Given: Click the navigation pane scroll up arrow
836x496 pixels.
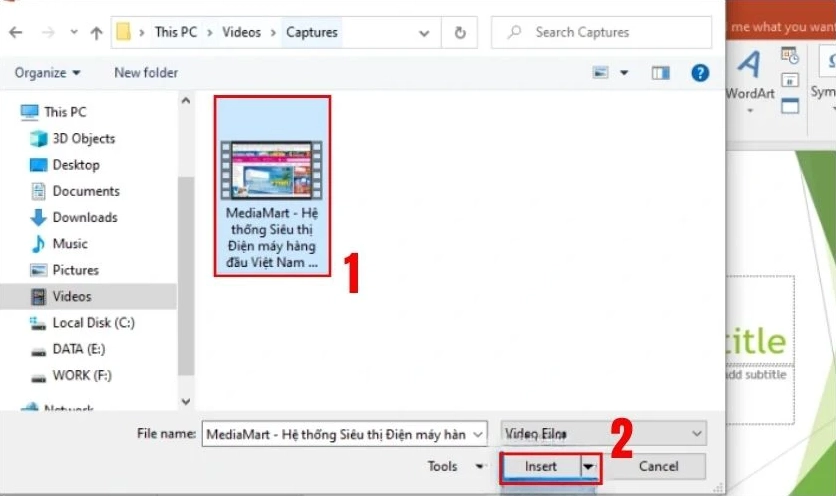Looking at the screenshot, I should [186, 100].
